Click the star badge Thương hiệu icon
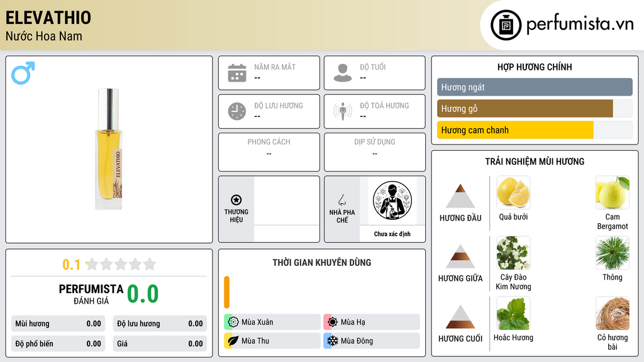 236,200
